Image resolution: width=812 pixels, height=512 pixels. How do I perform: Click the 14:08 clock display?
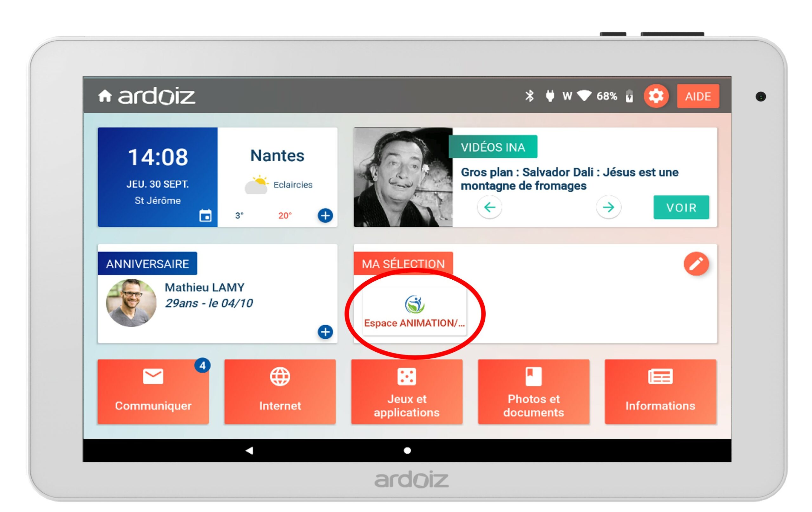tap(158, 157)
